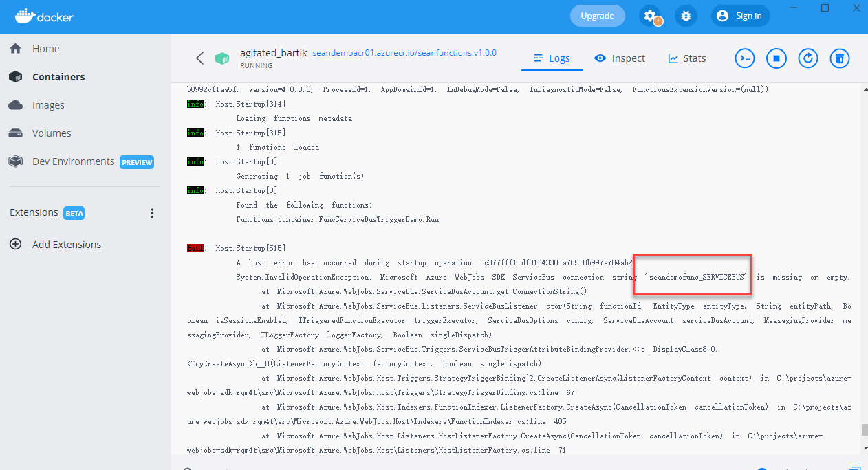Click the Extensions section label
This screenshot has height=470, width=868.
pos(34,212)
